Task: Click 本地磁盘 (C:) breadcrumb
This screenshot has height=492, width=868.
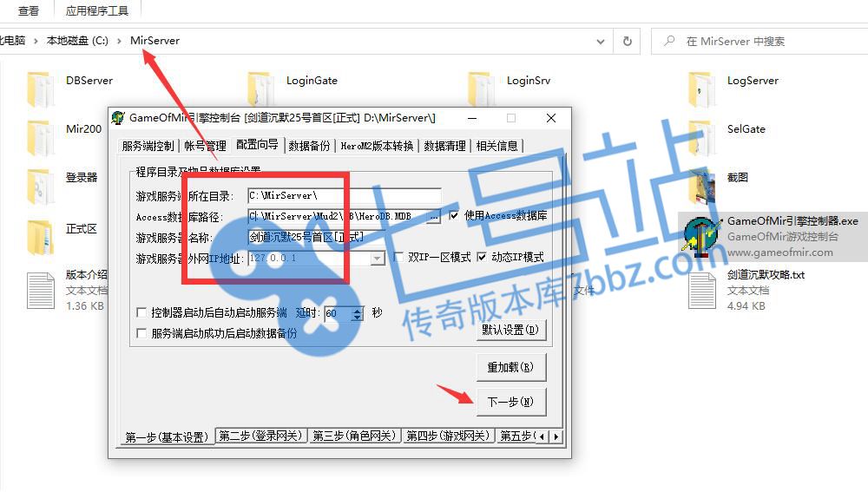Action: pos(77,41)
